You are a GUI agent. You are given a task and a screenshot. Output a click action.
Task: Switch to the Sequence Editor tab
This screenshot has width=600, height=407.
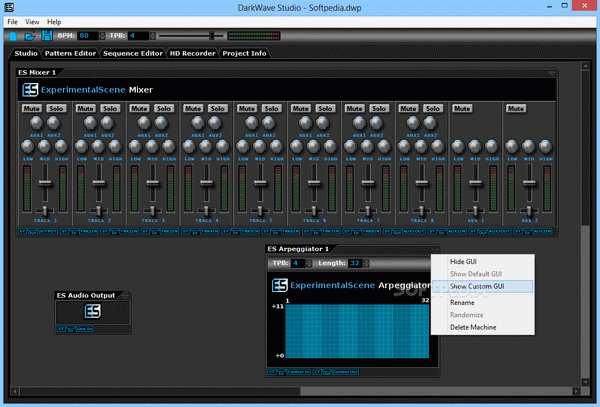point(133,54)
